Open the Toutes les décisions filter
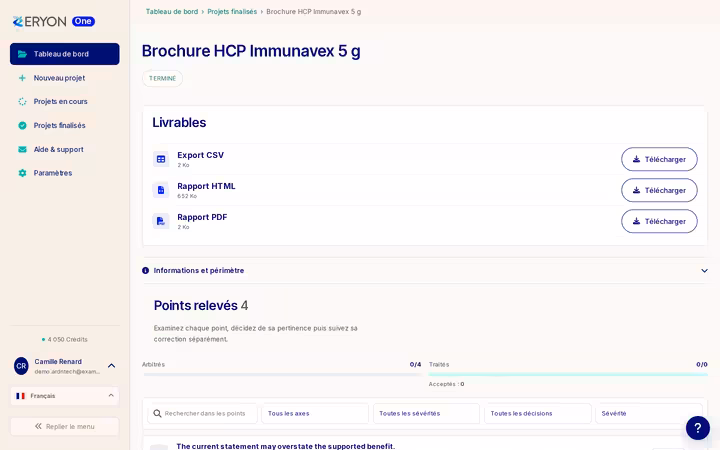Viewport: 720px width, 450px height. coord(538,413)
